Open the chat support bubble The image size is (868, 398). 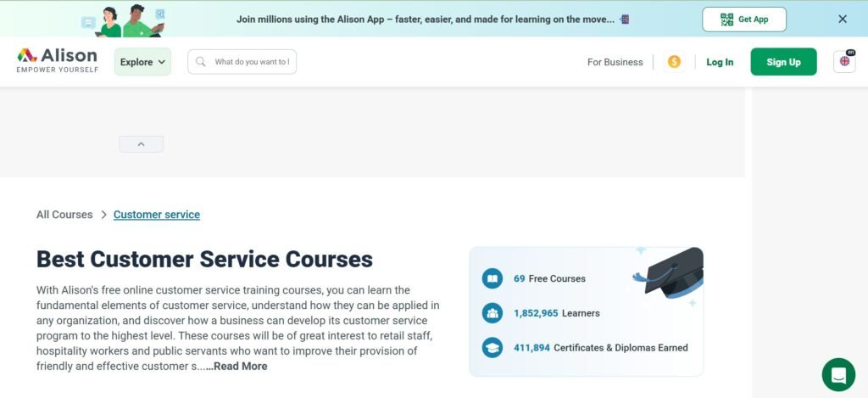838,375
